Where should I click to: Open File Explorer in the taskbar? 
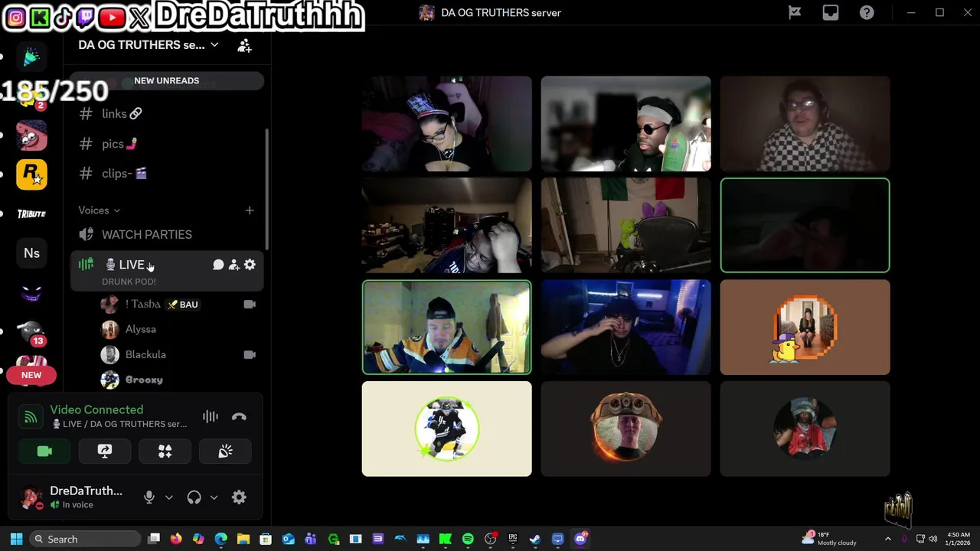pos(243,539)
